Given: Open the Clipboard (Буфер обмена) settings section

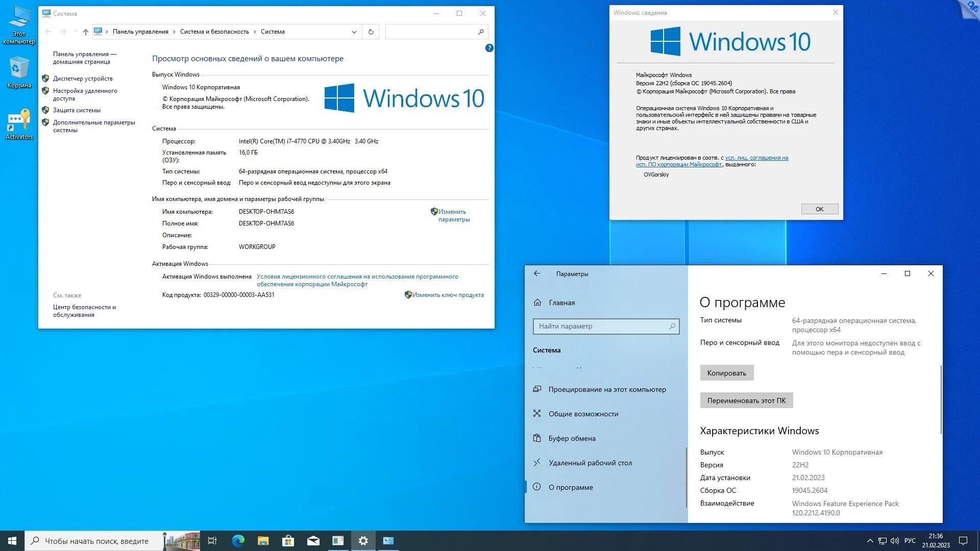Looking at the screenshot, I should tap(572, 438).
